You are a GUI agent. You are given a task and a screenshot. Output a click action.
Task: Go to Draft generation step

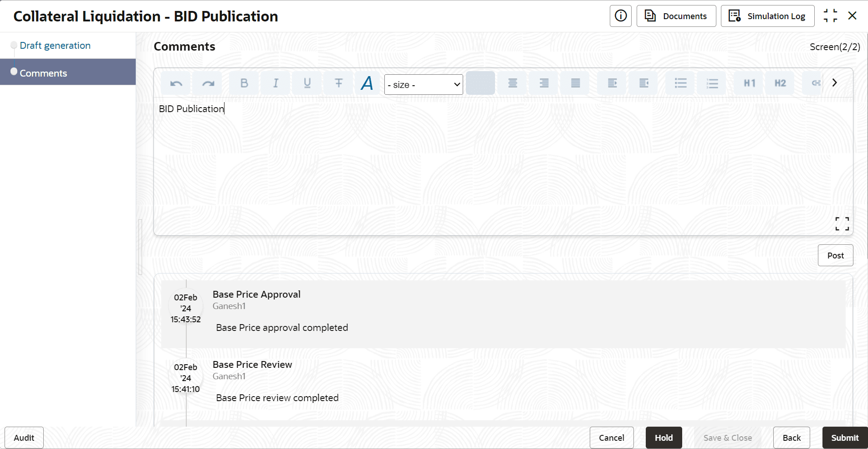point(55,46)
